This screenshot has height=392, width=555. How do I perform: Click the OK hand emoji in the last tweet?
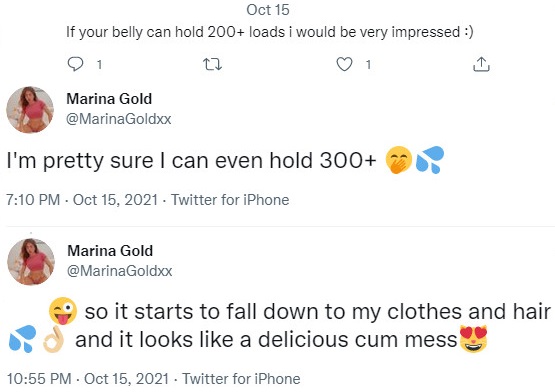(x=53, y=339)
